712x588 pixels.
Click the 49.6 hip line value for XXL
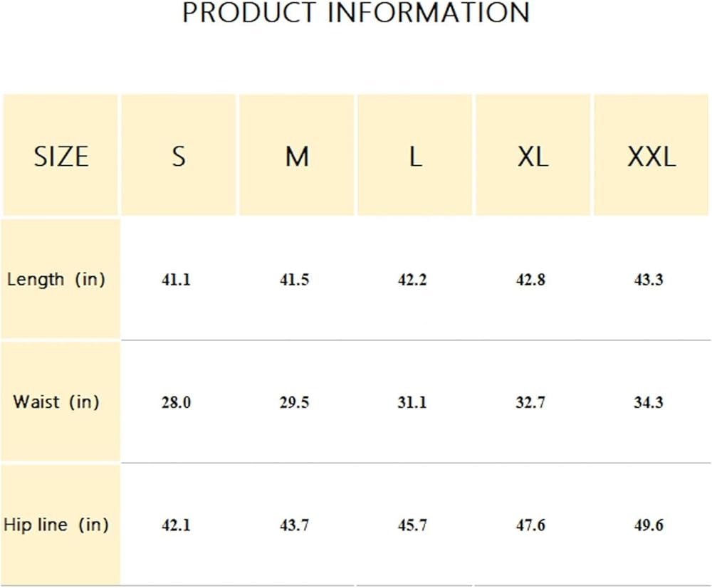[649, 525]
